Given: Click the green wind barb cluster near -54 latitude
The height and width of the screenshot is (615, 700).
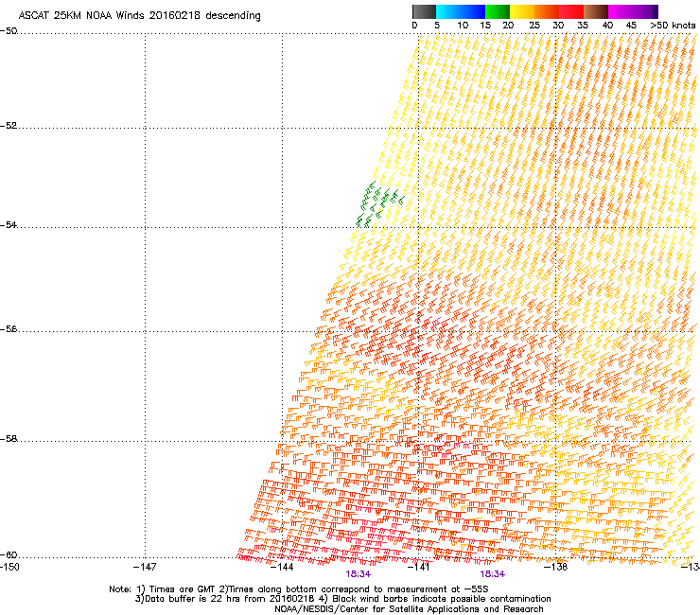Looking at the screenshot, I should coord(378,204).
